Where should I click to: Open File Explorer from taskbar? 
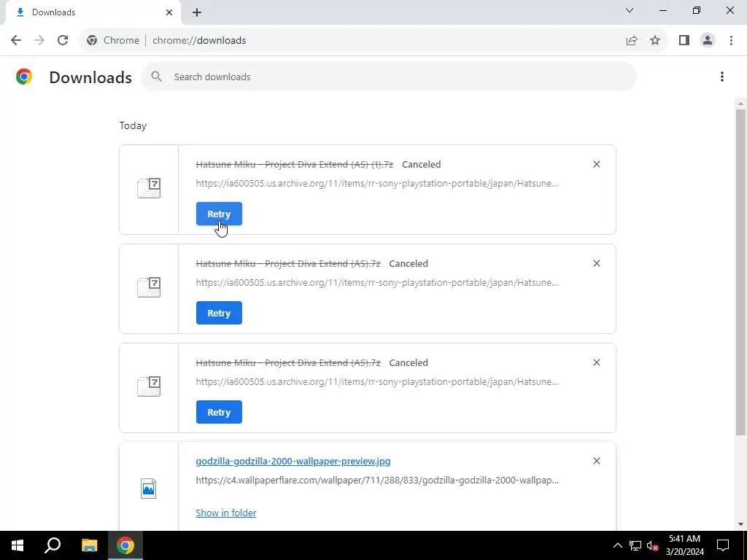[x=89, y=545]
